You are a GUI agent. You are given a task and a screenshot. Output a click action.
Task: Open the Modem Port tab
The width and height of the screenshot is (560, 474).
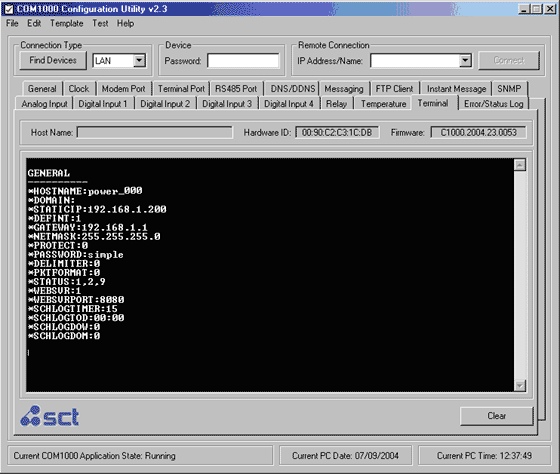tap(124, 89)
